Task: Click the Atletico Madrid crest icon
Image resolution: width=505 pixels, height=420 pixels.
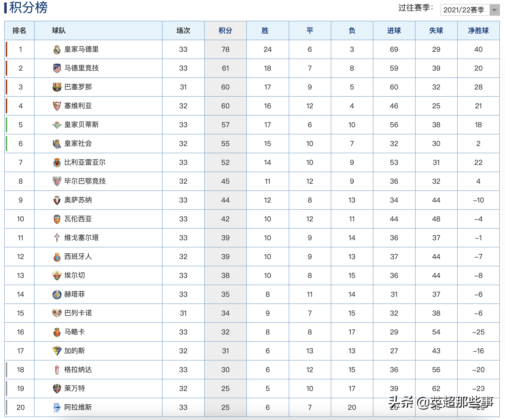Action: click(x=57, y=68)
